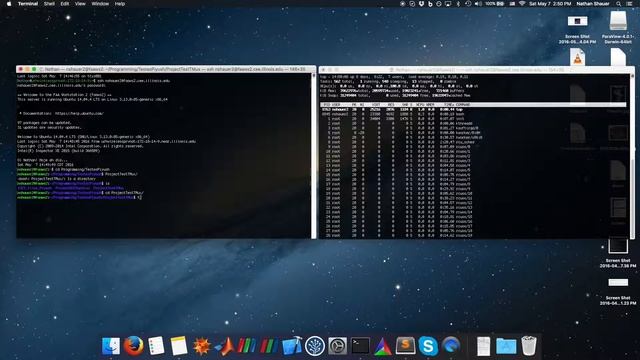Click the volume icon in menu bar
The height and width of the screenshot is (360, 640).
click(478, 4)
